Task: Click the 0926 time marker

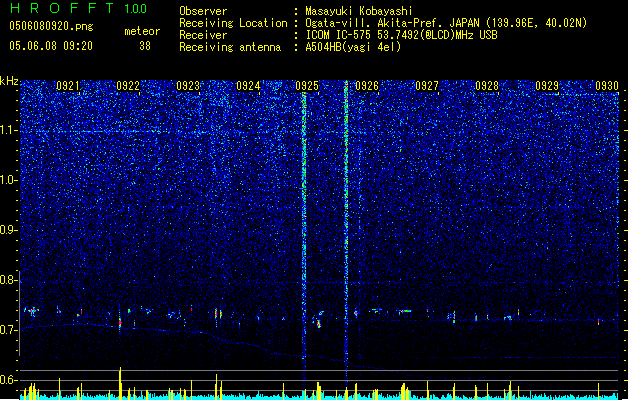Action: coord(367,86)
